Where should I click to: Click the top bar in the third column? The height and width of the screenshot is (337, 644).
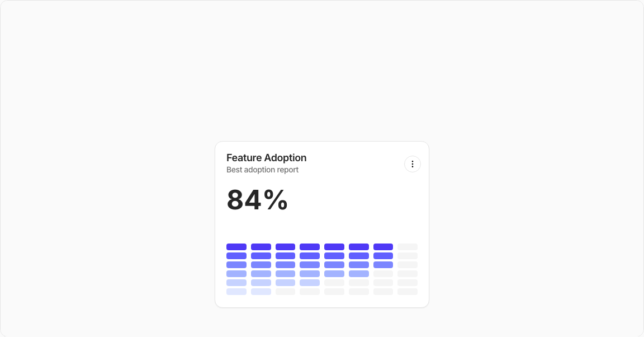pyautogui.click(x=285, y=247)
